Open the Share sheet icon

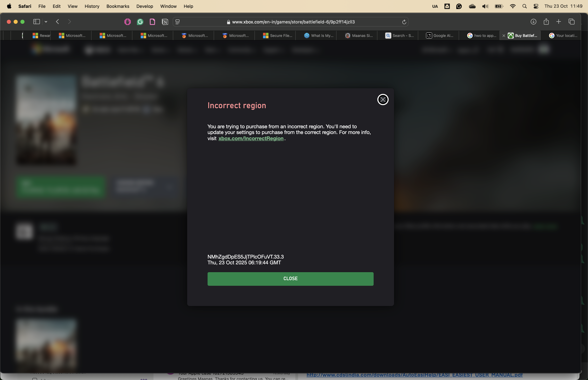(x=546, y=22)
